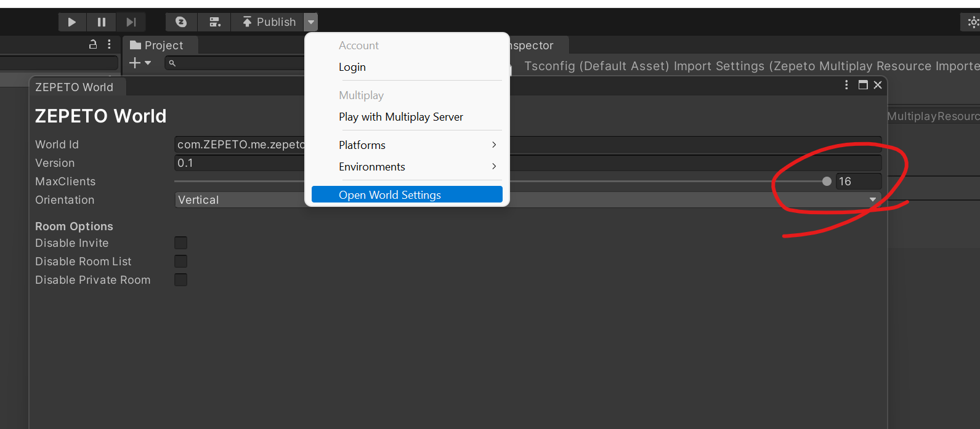Close the ZEPETO World window

pos(878,85)
